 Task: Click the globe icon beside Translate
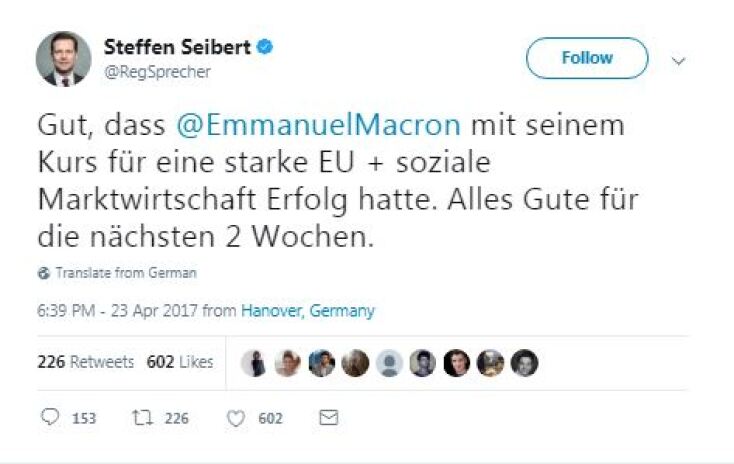pos(43,272)
